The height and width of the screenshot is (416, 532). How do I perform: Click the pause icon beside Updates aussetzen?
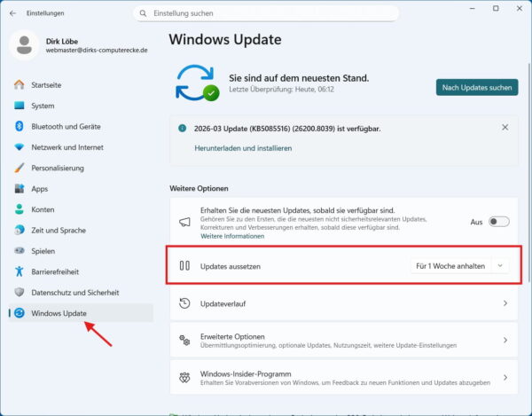pyautogui.click(x=184, y=266)
